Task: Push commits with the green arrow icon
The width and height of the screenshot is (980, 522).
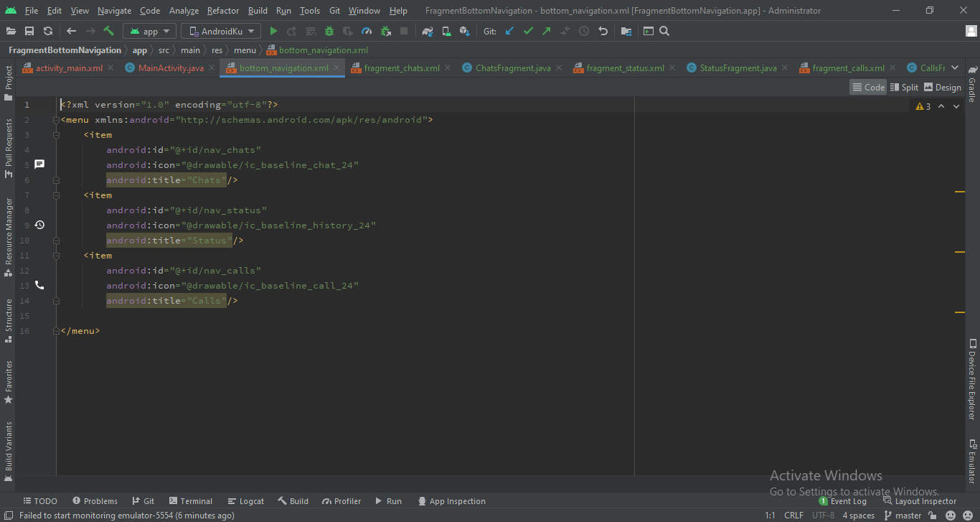Action: point(547,31)
